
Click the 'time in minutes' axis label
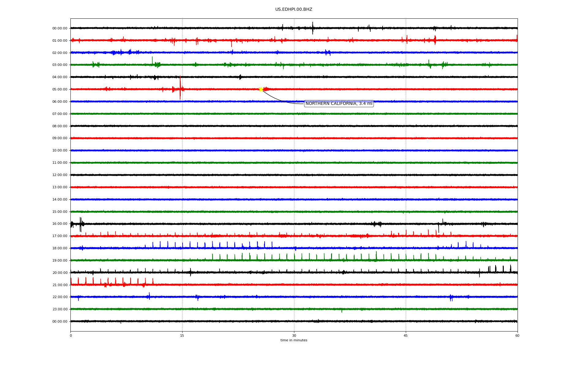click(294, 340)
